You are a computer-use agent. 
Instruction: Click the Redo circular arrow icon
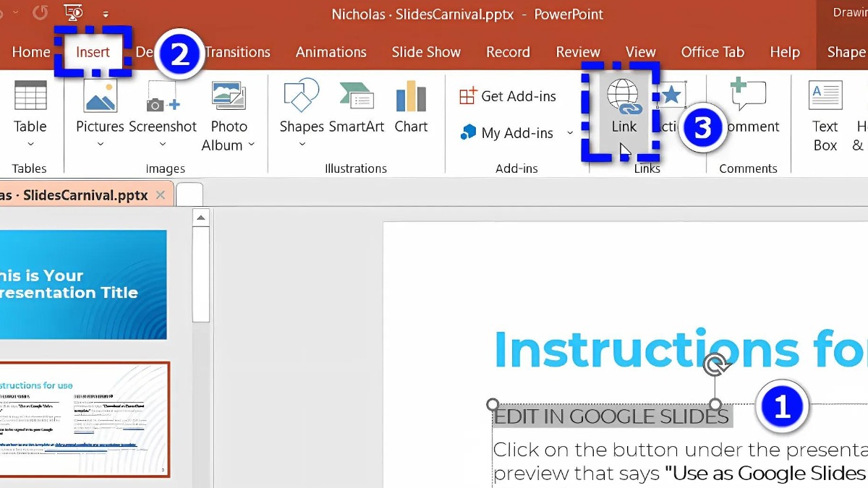tap(41, 12)
